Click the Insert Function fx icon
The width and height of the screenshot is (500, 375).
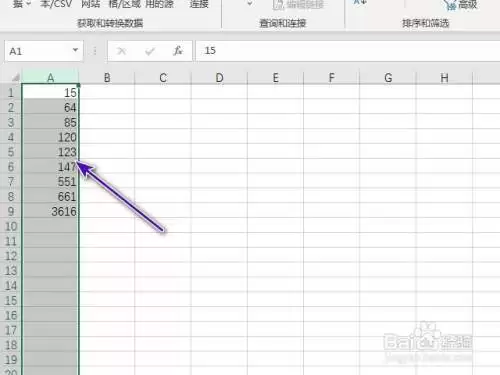click(178, 51)
